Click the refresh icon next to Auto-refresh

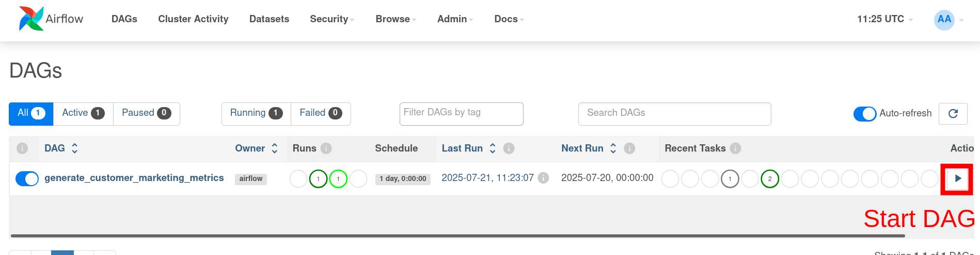pyautogui.click(x=953, y=114)
